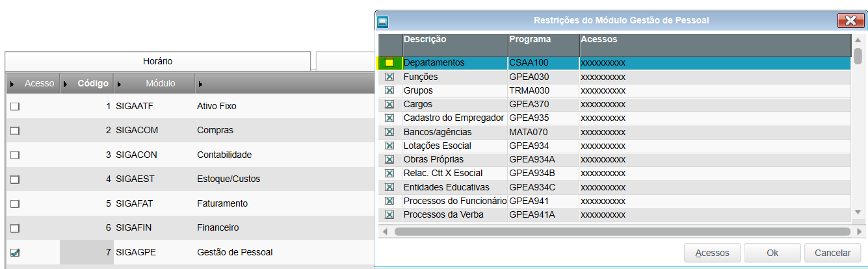Select the Faturamento module name
The image size is (868, 269).
pos(222,203)
